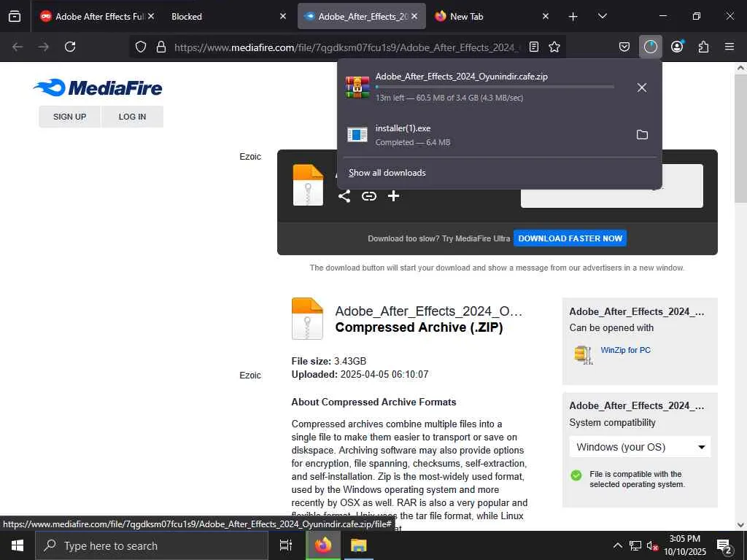This screenshot has width=747, height=560.
Task: Toggle the downloads panel button
Action: [650, 47]
